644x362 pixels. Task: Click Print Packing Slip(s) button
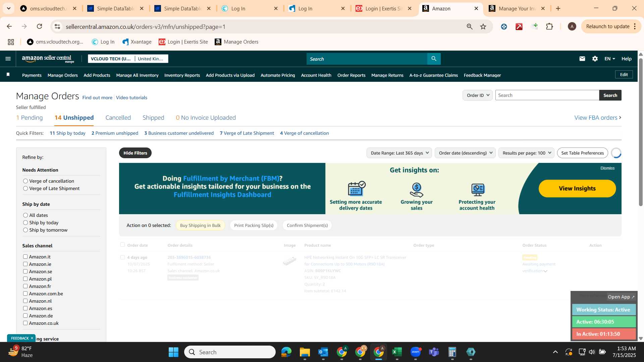(x=254, y=225)
